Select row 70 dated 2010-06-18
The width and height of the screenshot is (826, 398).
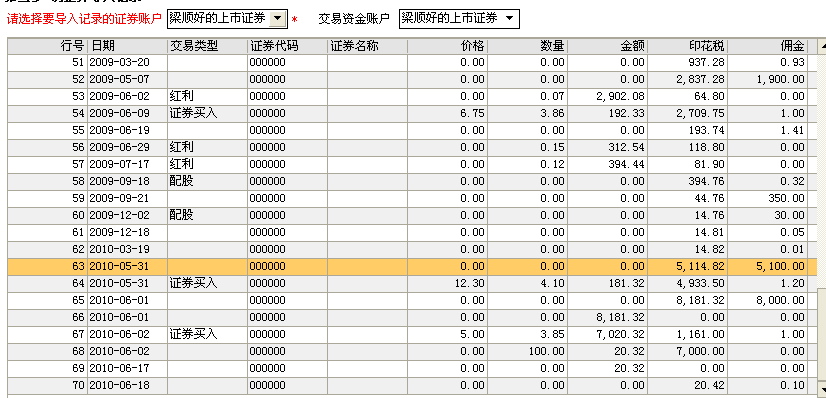(x=407, y=385)
